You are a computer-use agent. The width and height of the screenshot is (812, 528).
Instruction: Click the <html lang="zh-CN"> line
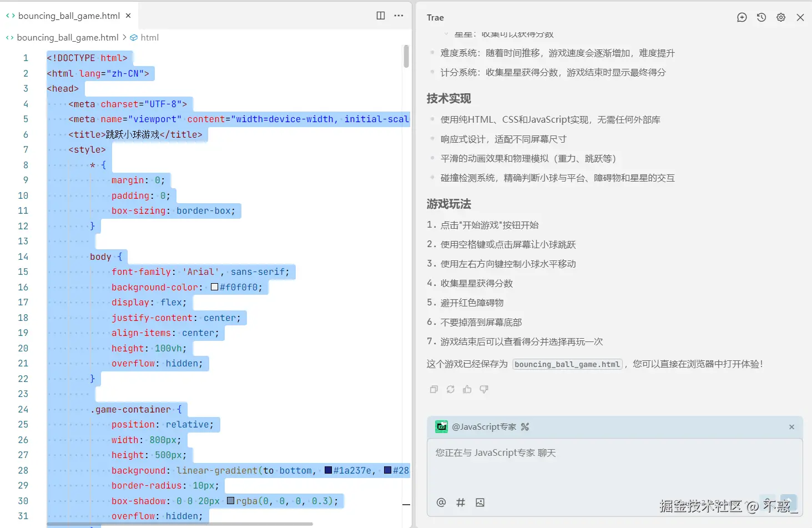point(98,73)
